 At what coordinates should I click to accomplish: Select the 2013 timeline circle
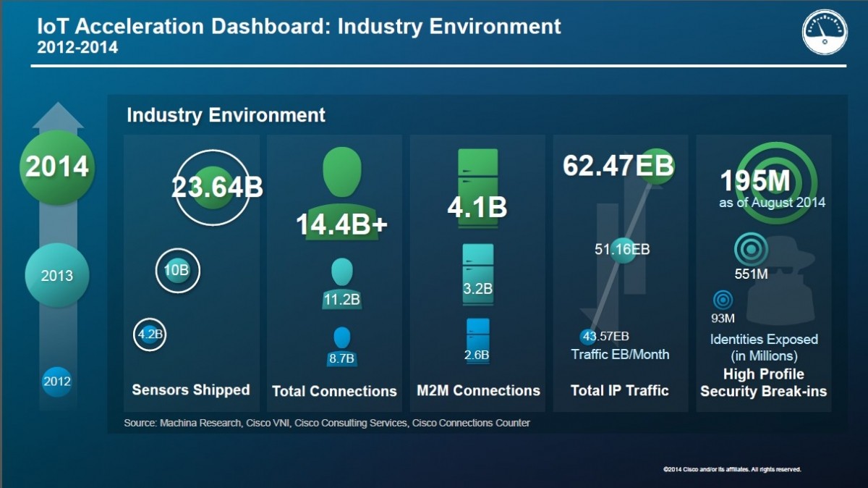[x=57, y=276]
